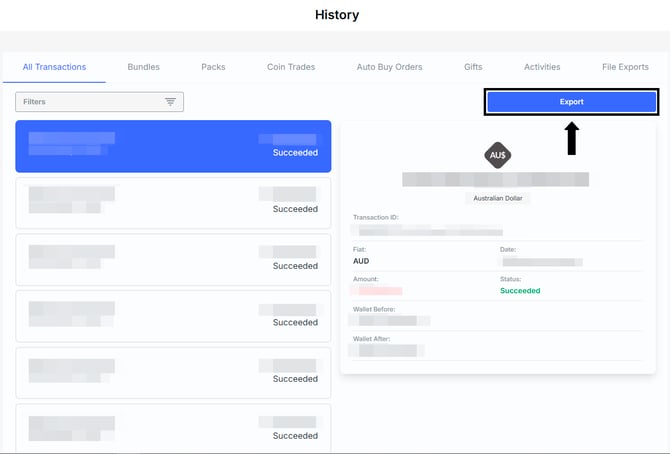Open the File Exports tab
Viewport: 670px width, 454px height.
625,67
